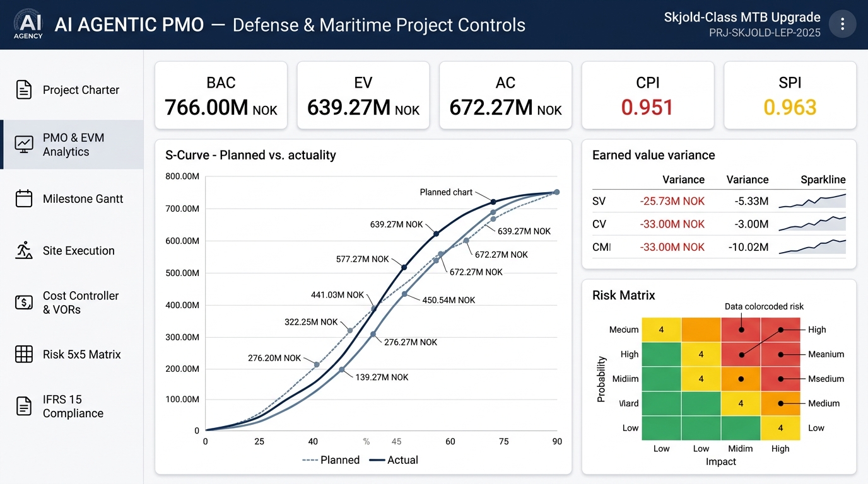This screenshot has height=484, width=868.
Task: Open IFRS 15 Compliance page
Action: (x=71, y=406)
